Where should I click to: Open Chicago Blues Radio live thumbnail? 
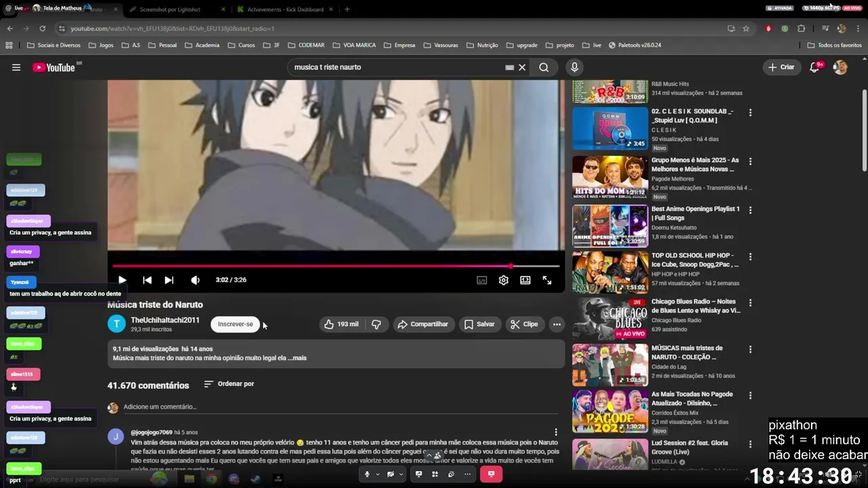(x=610, y=319)
